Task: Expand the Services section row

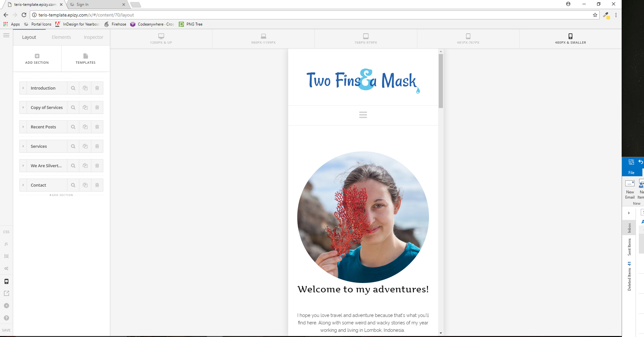Action: [x=23, y=147]
